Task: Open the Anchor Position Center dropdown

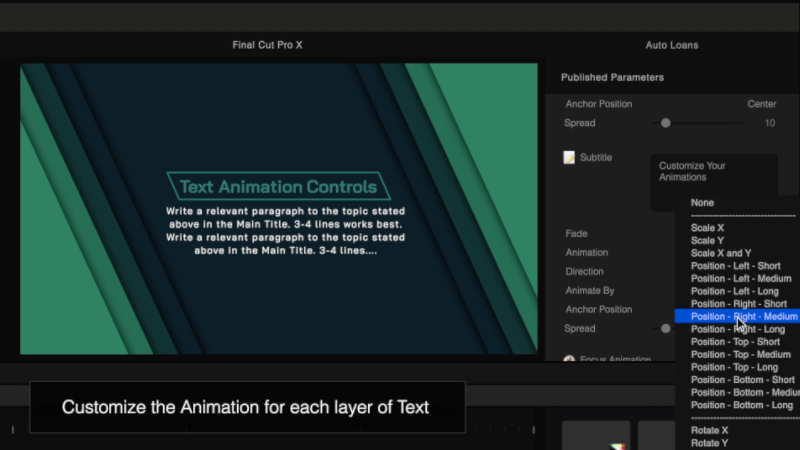Action: coord(762,104)
